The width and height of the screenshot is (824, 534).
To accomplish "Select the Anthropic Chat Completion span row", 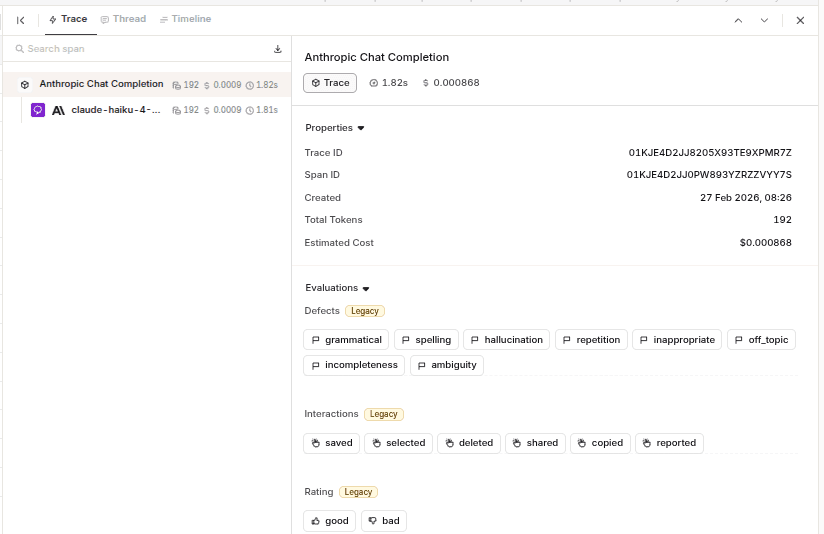I will [147, 85].
